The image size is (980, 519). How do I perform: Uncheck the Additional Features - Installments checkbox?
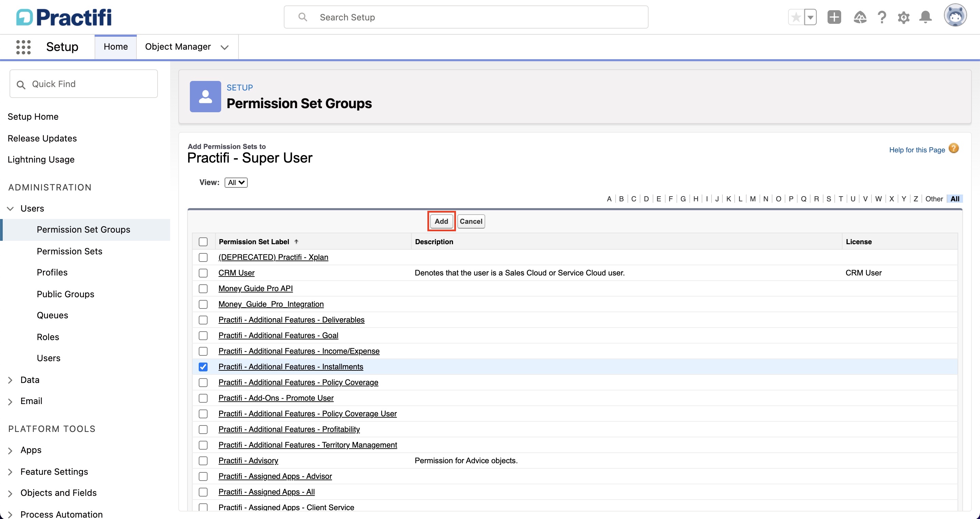(203, 367)
